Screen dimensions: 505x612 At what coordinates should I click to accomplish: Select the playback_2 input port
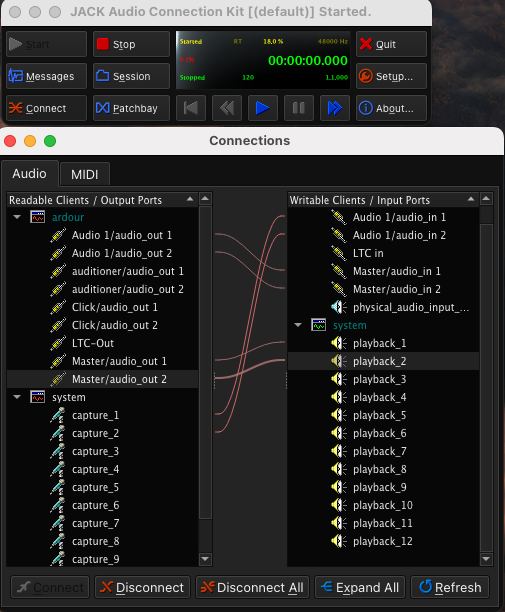383,361
